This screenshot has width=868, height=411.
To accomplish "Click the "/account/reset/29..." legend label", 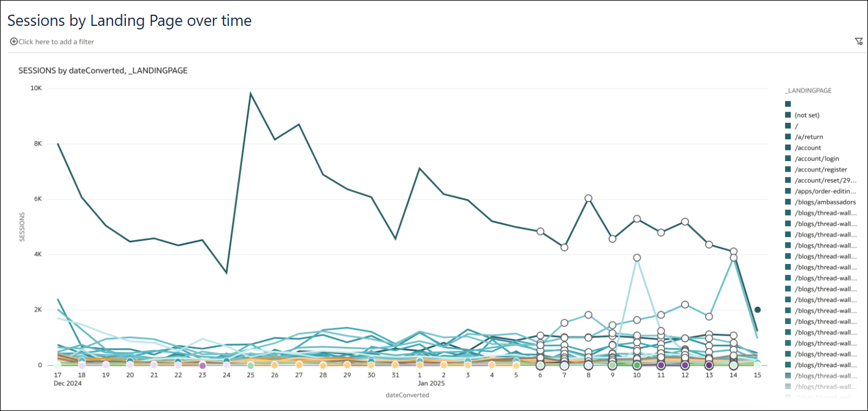I will pyautogui.click(x=825, y=180).
